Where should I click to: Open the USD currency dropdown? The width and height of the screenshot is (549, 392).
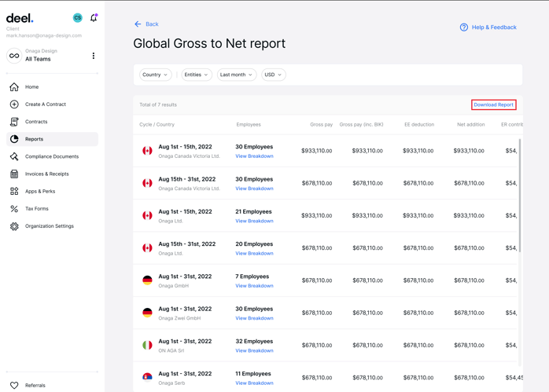(x=273, y=75)
